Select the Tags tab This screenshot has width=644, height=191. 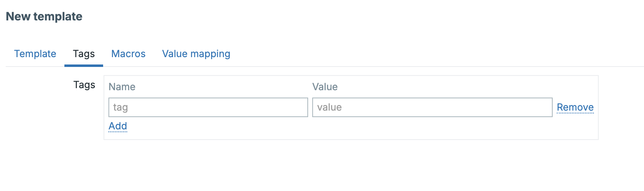pyautogui.click(x=84, y=54)
